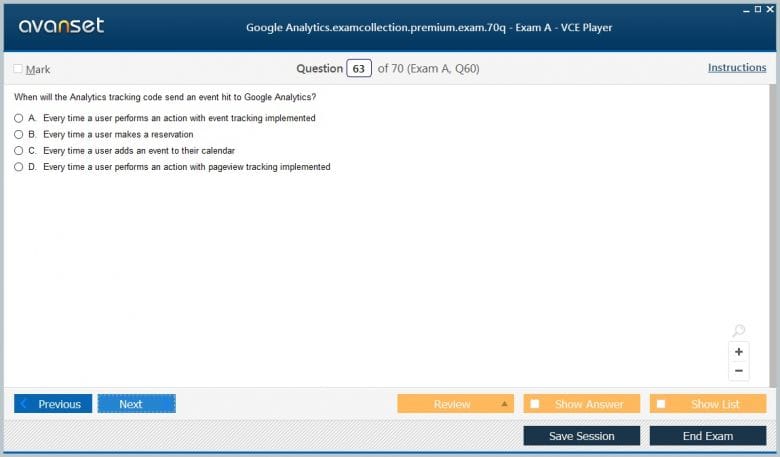
Task: Maximize the VCE Player window
Action: click(758, 9)
